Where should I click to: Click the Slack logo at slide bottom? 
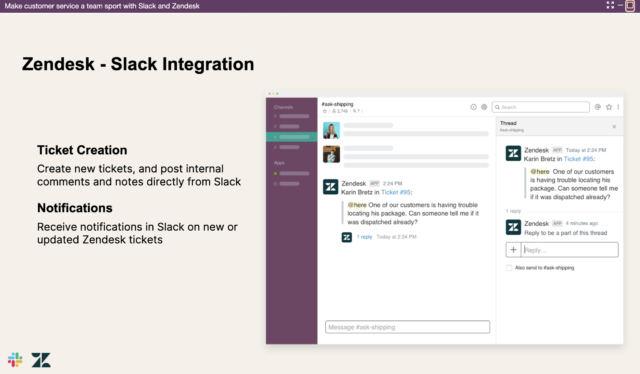pyautogui.click(x=15, y=360)
